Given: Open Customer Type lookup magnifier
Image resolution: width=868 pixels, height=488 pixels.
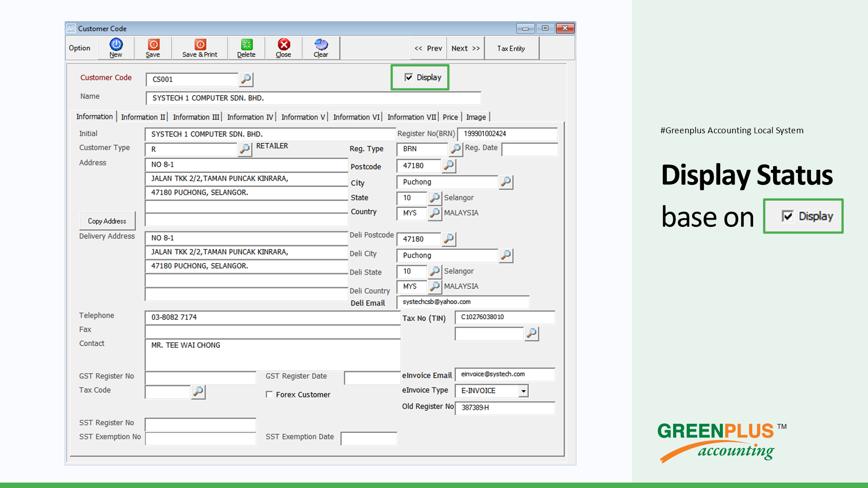Looking at the screenshot, I should point(245,149).
